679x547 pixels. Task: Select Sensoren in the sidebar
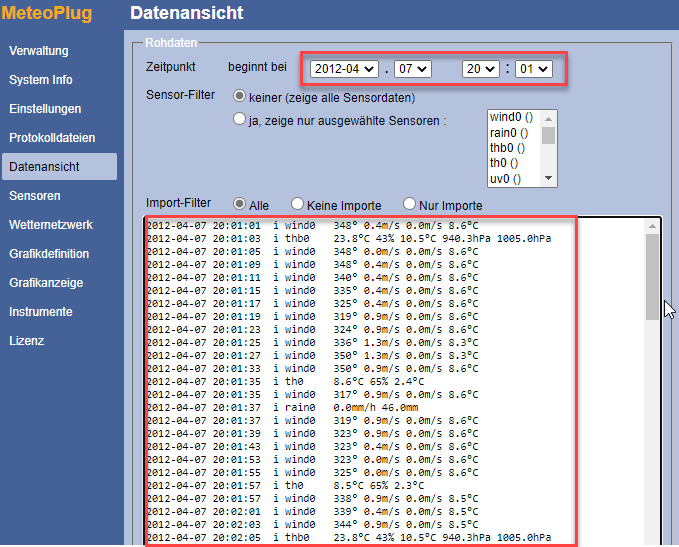tap(35, 196)
